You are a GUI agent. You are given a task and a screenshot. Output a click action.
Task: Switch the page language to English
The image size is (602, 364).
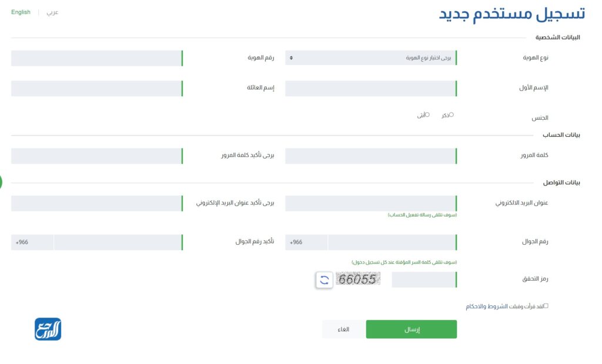point(21,12)
